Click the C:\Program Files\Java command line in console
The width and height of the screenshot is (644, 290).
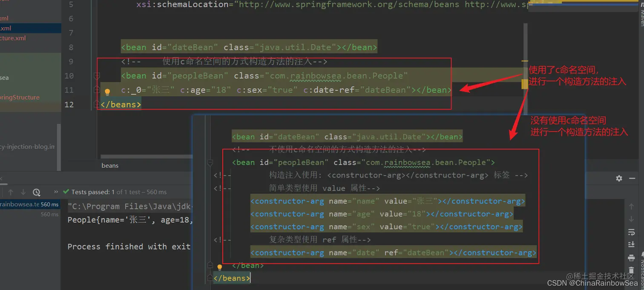point(130,207)
